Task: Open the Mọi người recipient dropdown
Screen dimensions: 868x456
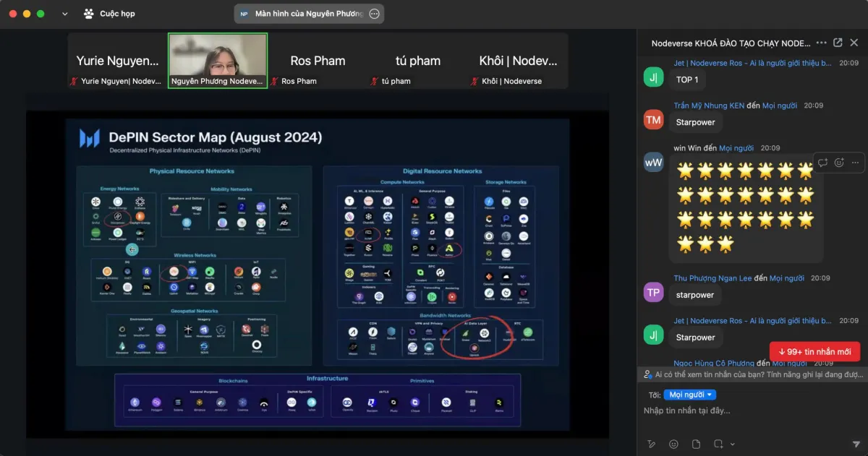Action: [x=689, y=395]
